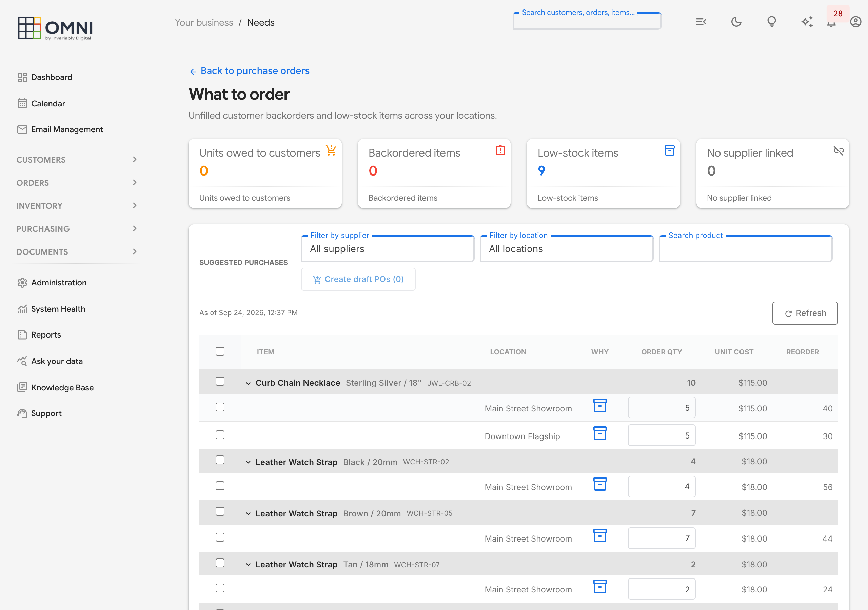Image resolution: width=868 pixels, height=610 pixels.
Task: Open the Filter by supplier dropdown
Action: click(388, 249)
